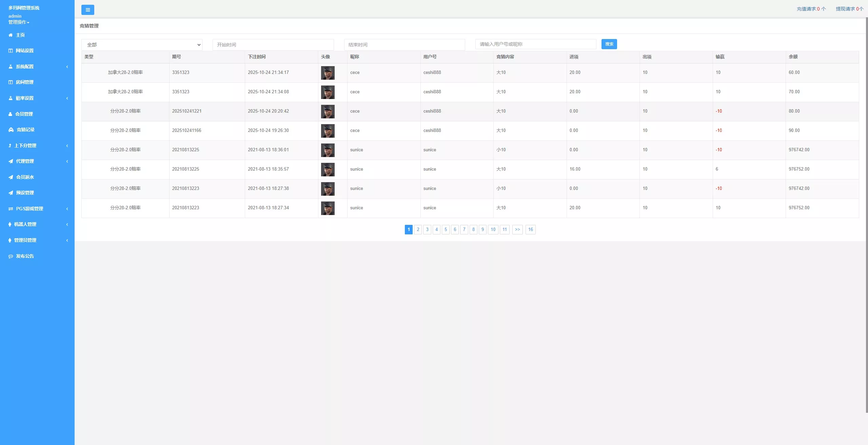Image resolution: width=868 pixels, height=445 pixels.
Task: Expand the 赔率设置 submenu chevron
Action: pyautogui.click(x=67, y=98)
